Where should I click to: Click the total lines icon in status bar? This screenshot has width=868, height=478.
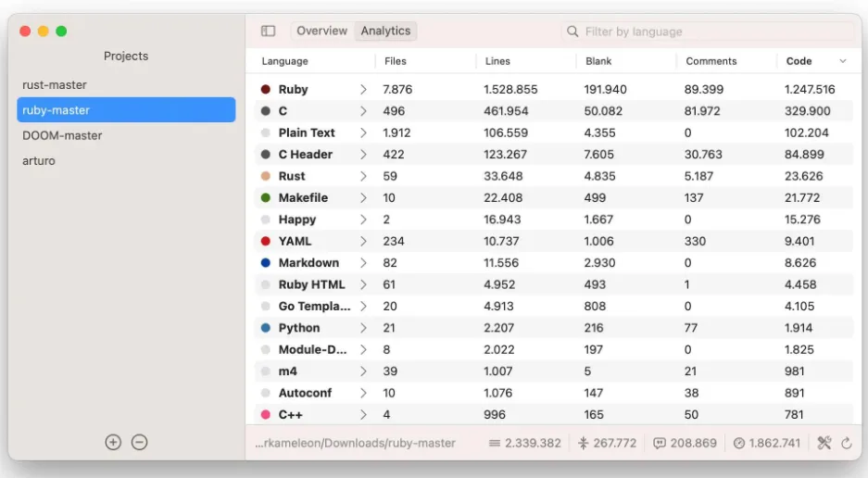pos(495,443)
